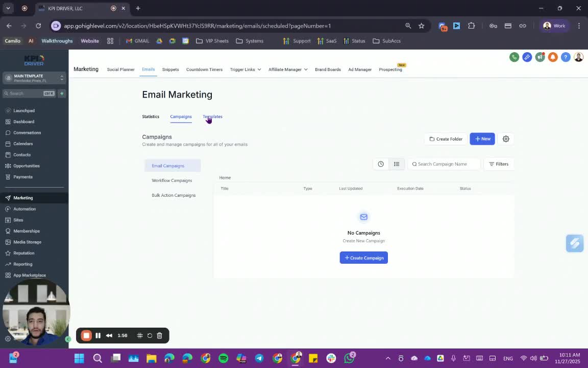Select Email Campaigns in the list
This screenshot has width=588, height=368.
tap(173, 166)
